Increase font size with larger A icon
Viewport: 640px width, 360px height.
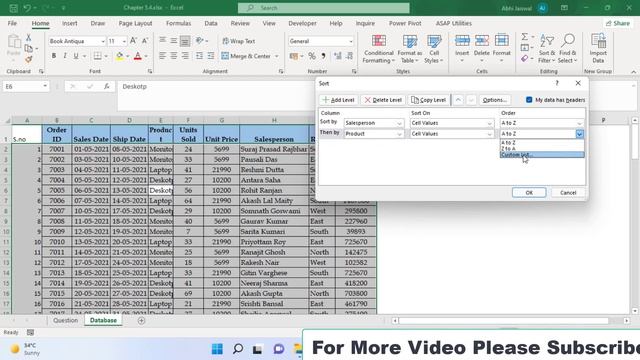tap(133, 41)
